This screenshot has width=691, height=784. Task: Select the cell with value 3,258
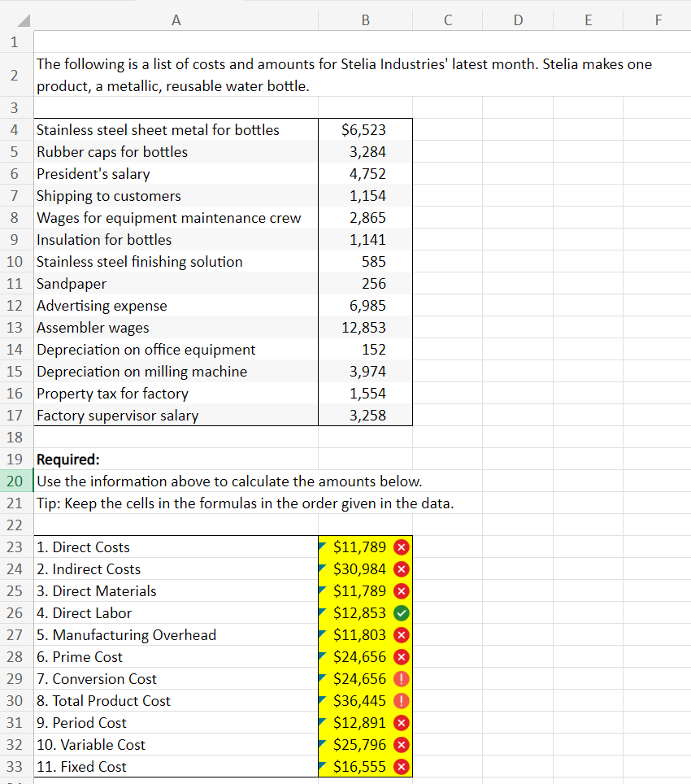pyautogui.click(x=365, y=416)
